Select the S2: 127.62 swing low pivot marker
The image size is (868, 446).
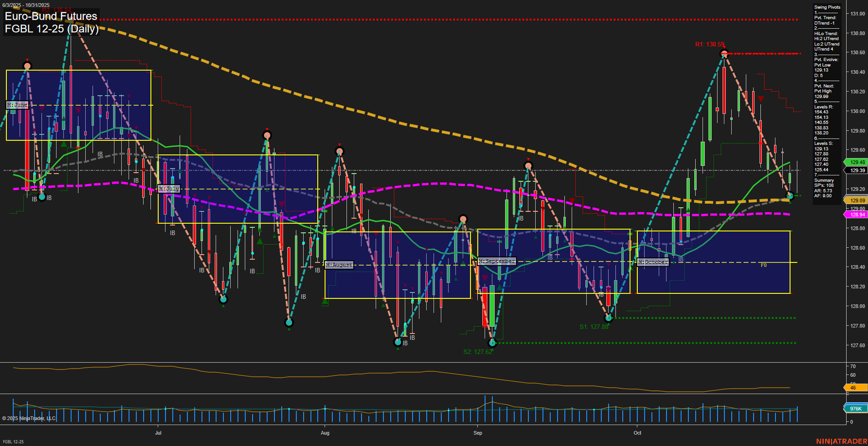(x=492, y=343)
